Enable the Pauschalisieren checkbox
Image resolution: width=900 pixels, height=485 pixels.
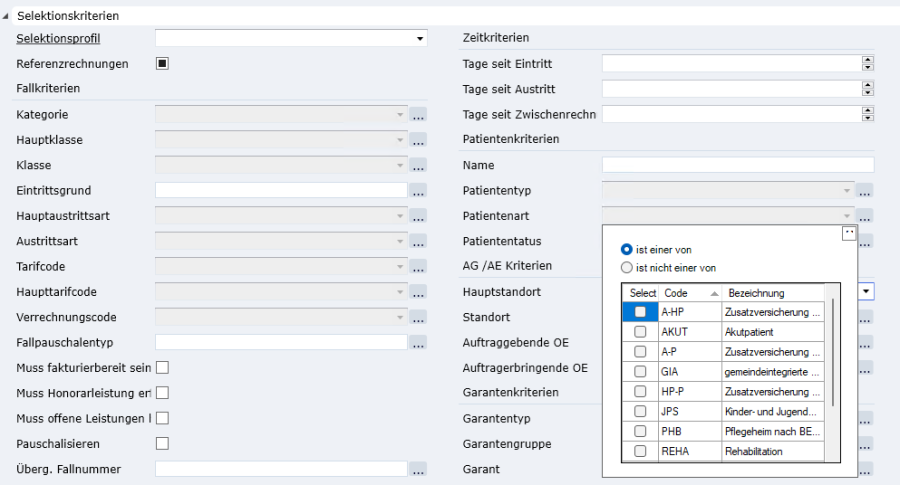click(x=162, y=443)
